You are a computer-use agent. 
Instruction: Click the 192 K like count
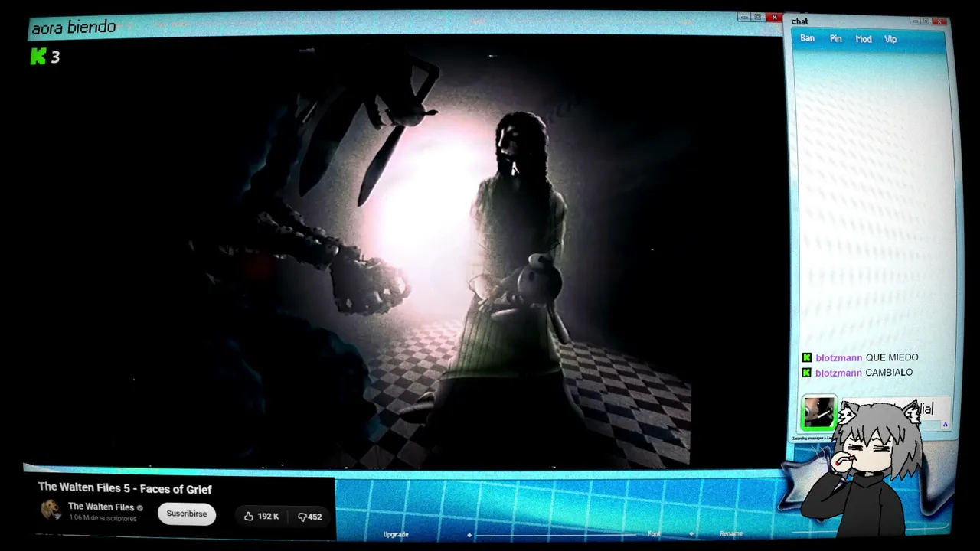point(268,517)
